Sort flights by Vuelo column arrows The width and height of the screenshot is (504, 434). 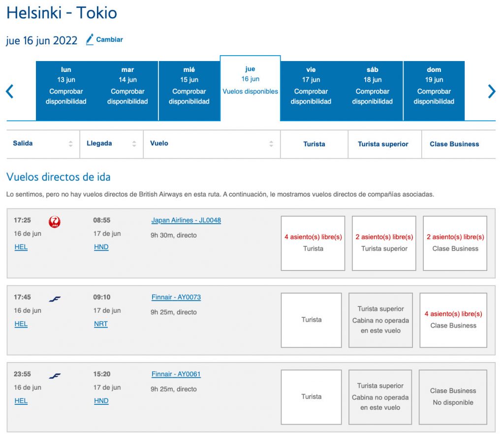coord(271,144)
